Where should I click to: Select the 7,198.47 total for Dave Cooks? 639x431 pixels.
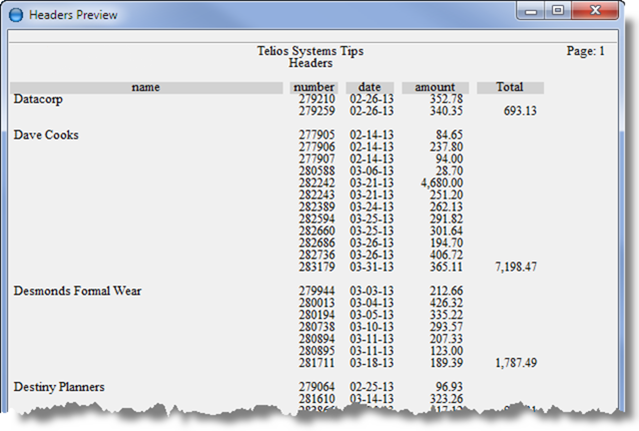(x=515, y=268)
